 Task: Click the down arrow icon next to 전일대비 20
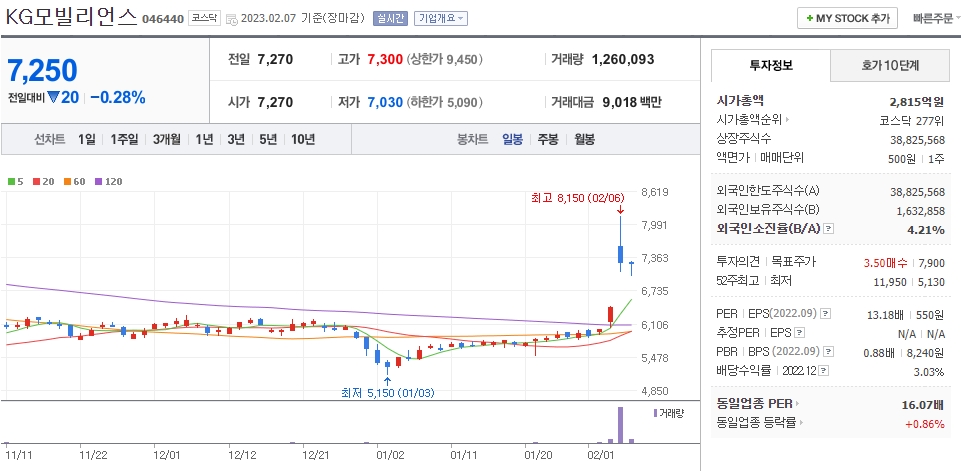coord(52,97)
